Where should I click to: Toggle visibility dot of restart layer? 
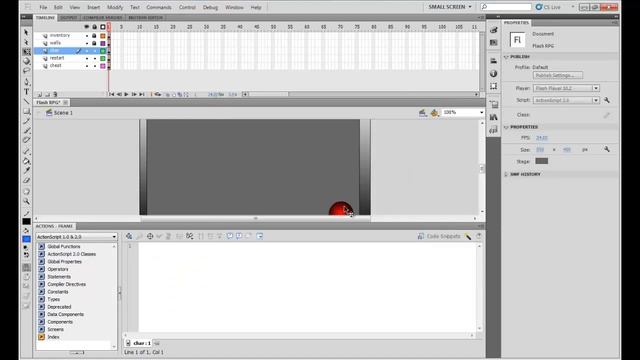coord(87,58)
